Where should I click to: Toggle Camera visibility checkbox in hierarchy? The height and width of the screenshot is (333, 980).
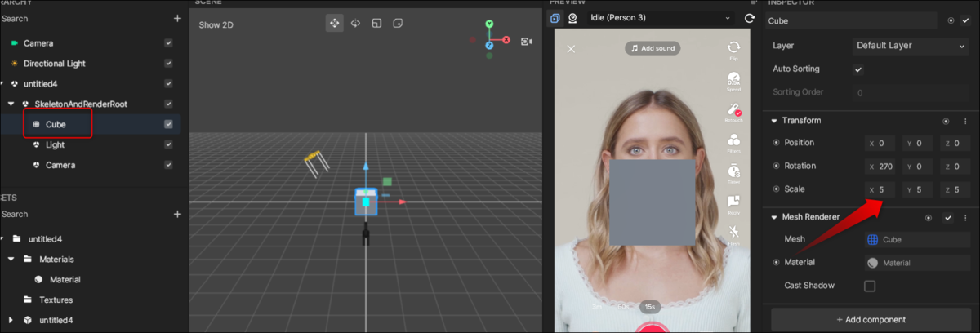(168, 42)
